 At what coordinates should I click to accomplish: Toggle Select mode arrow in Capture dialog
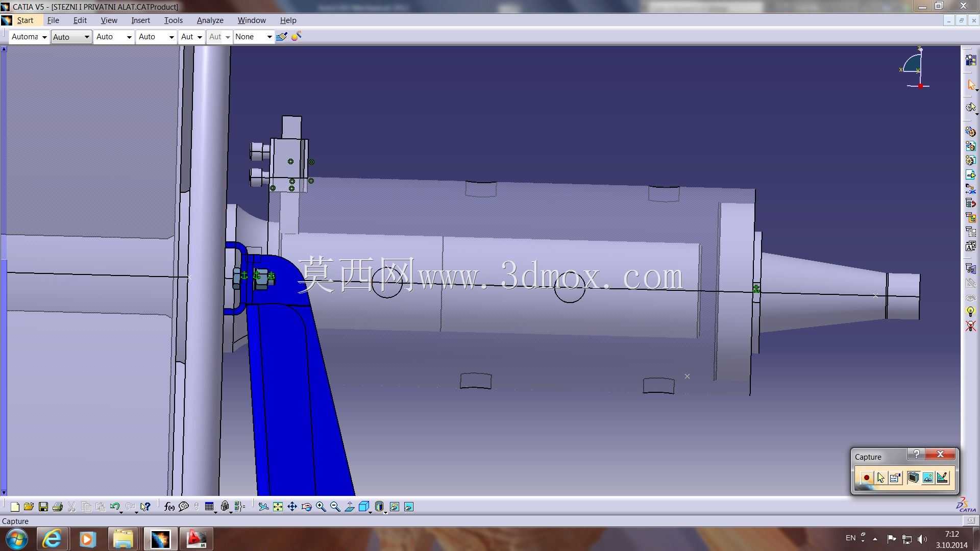click(x=880, y=478)
